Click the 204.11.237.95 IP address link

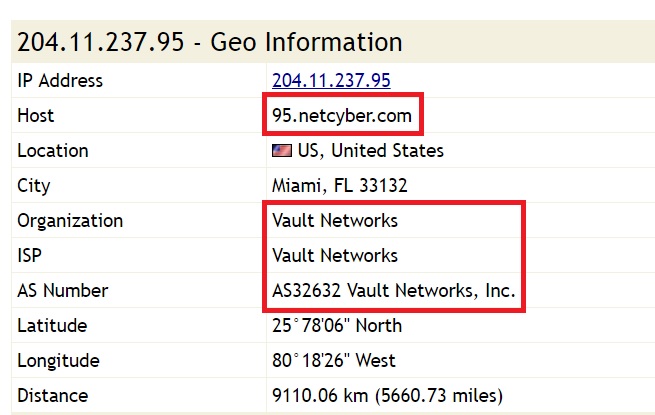point(331,81)
